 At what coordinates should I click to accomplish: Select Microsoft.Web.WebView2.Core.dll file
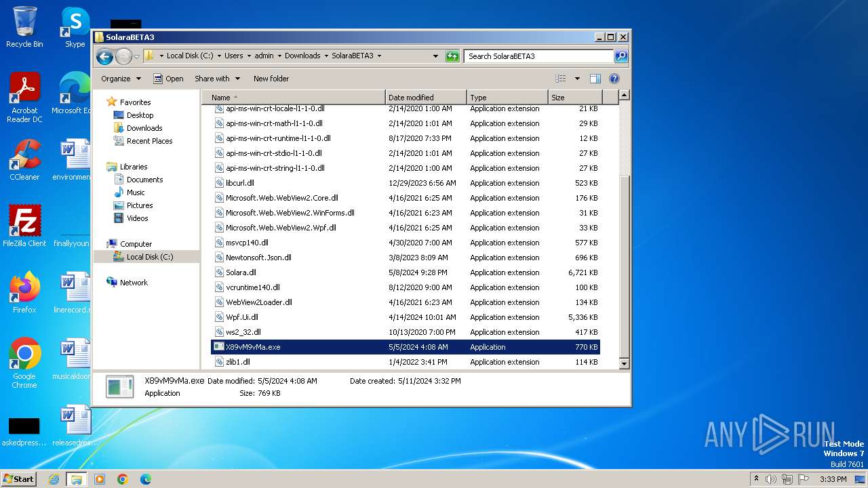(406, 198)
